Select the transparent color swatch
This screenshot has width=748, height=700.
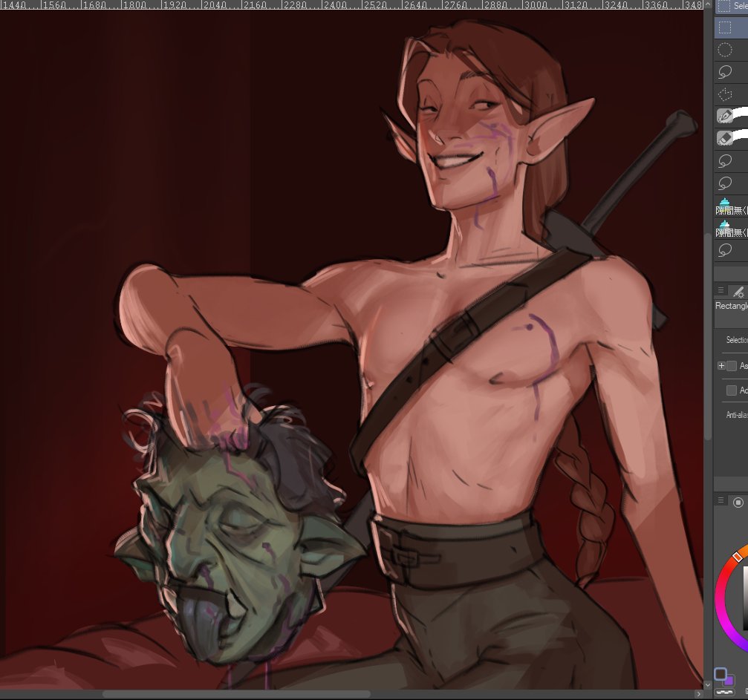click(x=725, y=691)
